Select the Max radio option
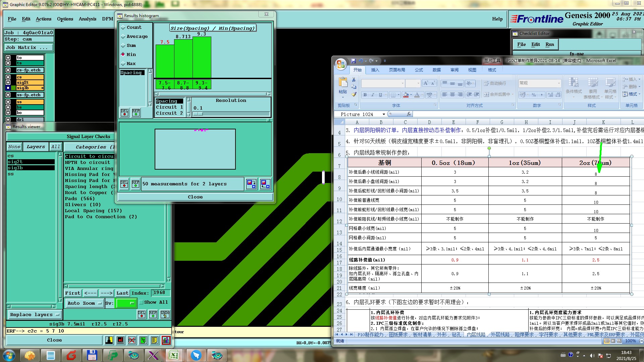The image size is (644, 362). pos(123,64)
